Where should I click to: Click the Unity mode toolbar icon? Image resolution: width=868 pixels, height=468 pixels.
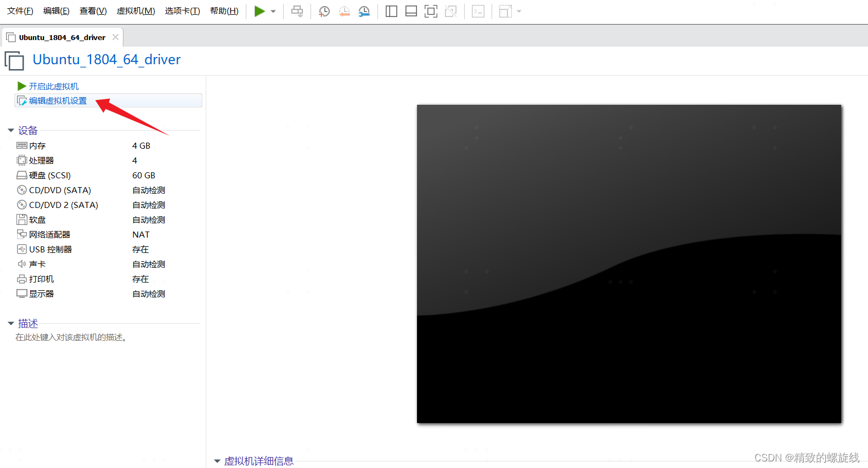pos(451,11)
